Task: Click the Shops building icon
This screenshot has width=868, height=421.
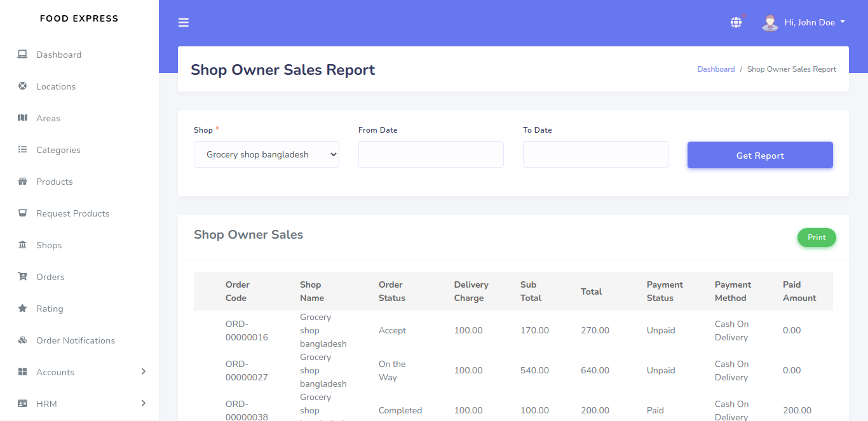Action: [x=23, y=245]
